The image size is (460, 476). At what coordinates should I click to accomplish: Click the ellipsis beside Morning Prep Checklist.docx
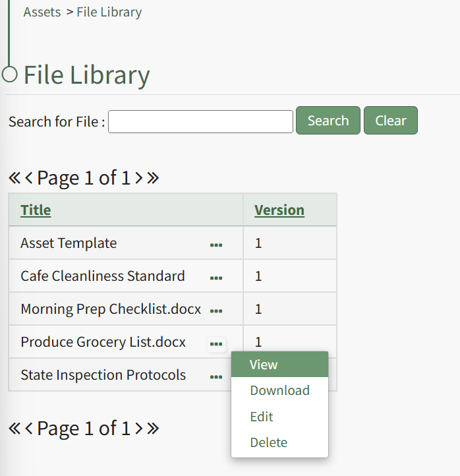[x=216, y=311]
